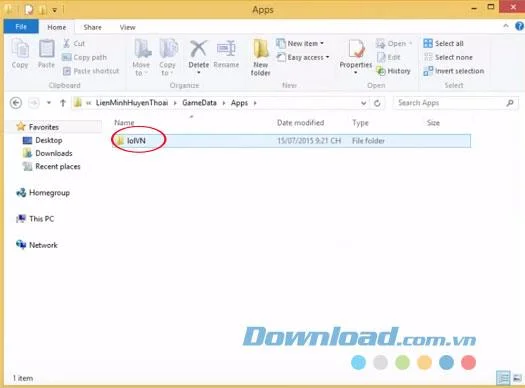Open the Move to command
Viewport: 525px width, 388px height.
click(x=142, y=57)
